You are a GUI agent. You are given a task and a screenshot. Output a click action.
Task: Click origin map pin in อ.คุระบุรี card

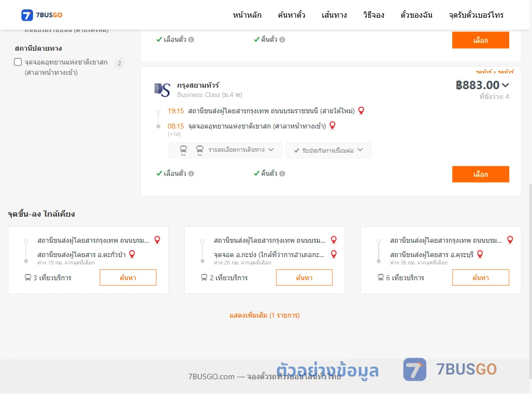(510, 240)
